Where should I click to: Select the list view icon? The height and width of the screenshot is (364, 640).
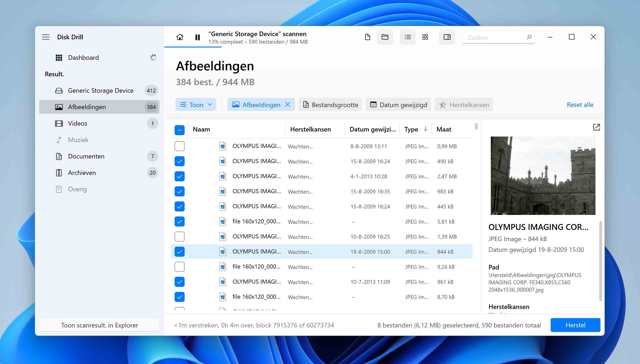tap(407, 37)
